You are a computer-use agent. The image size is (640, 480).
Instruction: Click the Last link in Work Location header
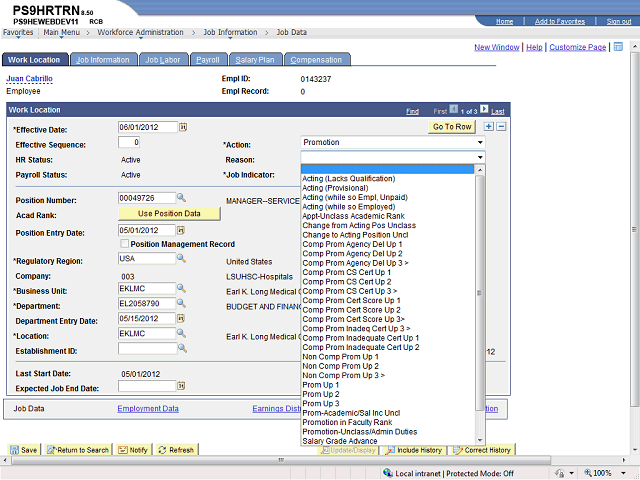click(x=498, y=111)
